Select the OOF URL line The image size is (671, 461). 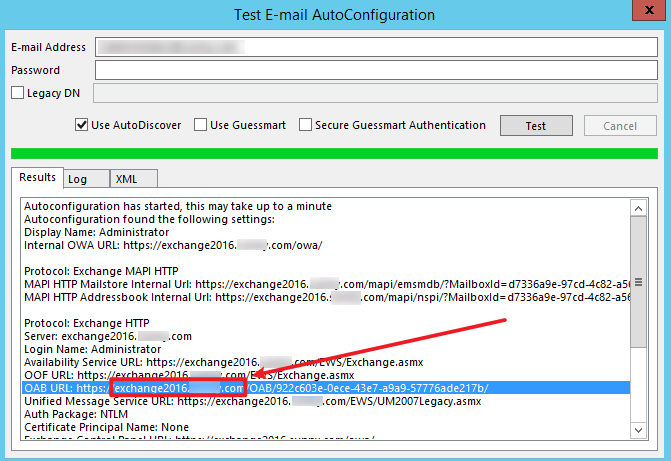point(189,375)
